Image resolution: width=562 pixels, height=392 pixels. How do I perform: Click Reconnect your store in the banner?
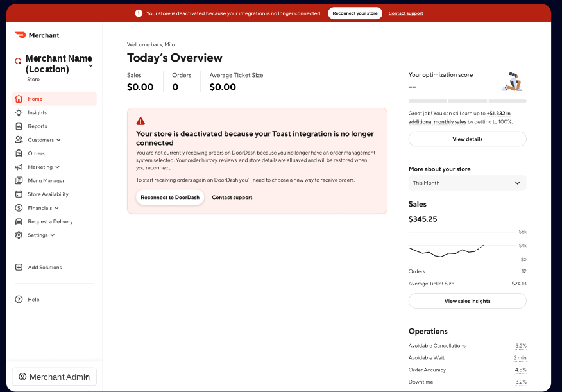point(355,13)
